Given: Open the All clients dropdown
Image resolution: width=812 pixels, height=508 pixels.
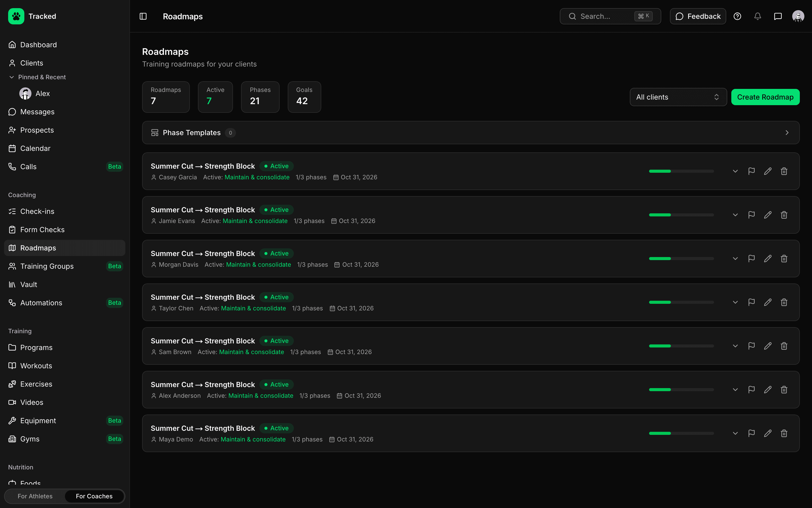Looking at the screenshot, I should [x=678, y=97].
